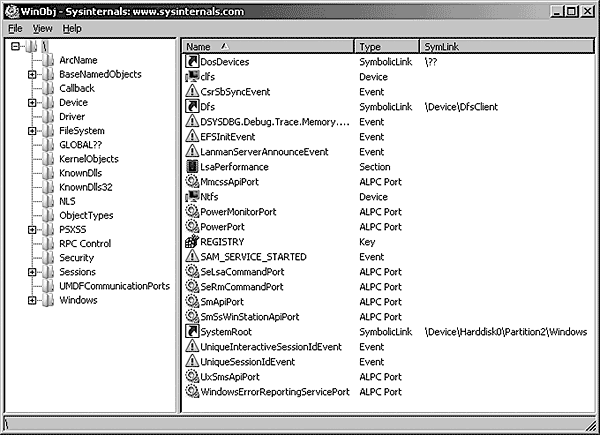600x435 pixels.
Task: Expand the BaseNamedObjects tree node
Action: (x=33, y=74)
